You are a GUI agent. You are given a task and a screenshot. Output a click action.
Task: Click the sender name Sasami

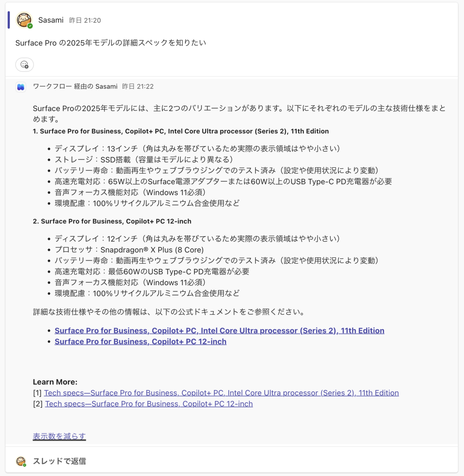click(51, 20)
